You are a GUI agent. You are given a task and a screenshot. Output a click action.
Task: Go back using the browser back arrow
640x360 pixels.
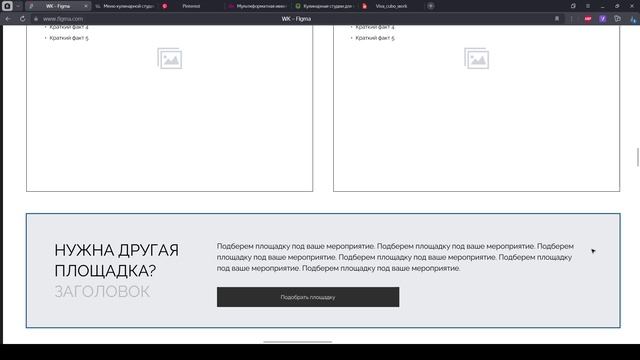pos(8,19)
